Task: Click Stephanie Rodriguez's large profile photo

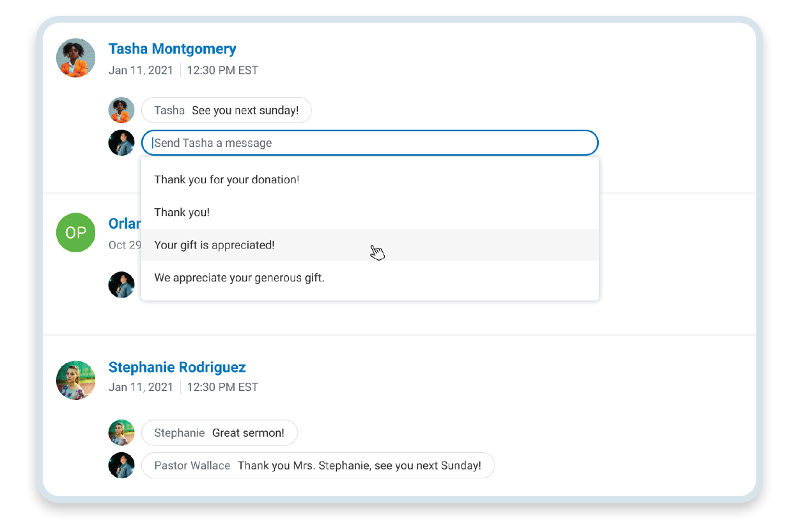Action: pos(76,380)
